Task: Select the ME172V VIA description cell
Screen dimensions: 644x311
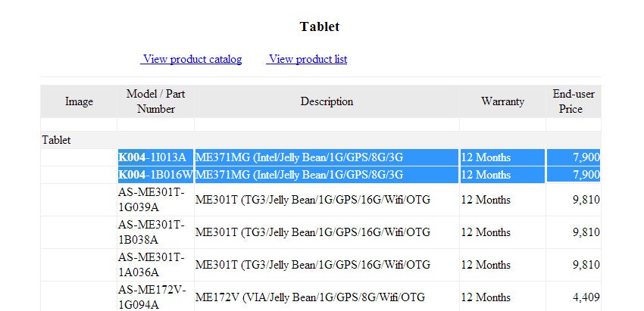Action: 310,297
